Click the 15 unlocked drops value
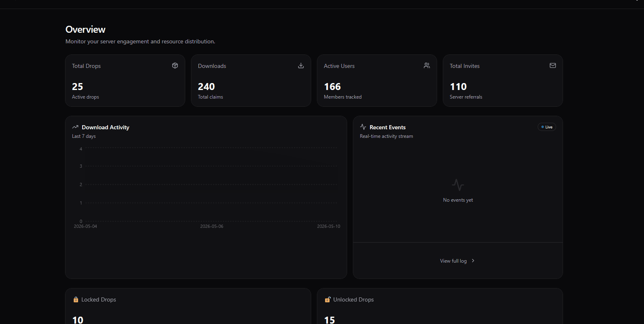 coord(330,320)
